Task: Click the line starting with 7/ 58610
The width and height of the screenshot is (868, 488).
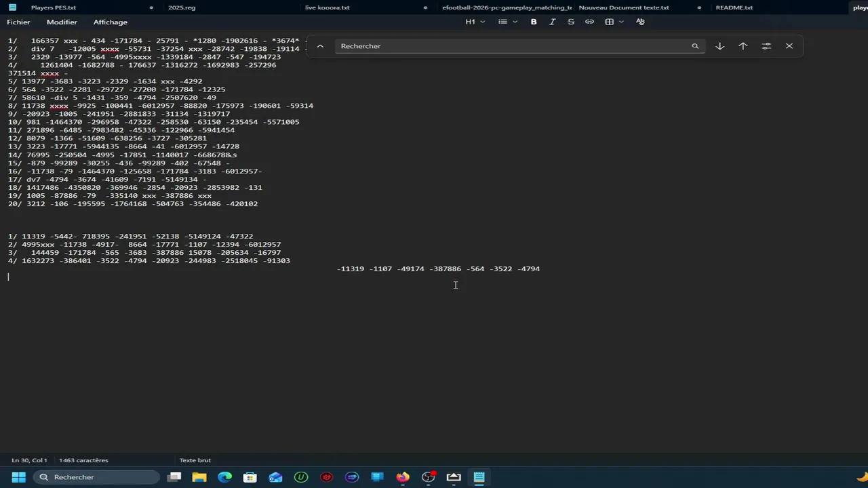Action: tap(112, 98)
